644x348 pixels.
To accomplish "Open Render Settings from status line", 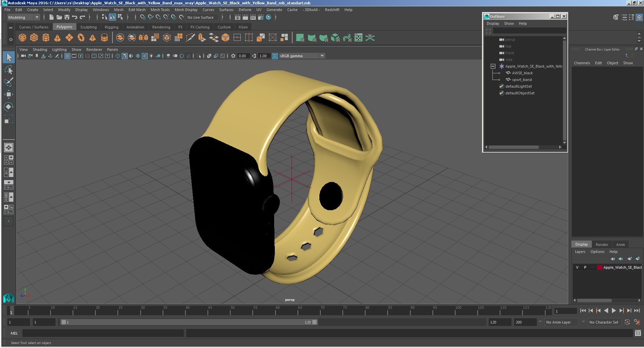I will pos(261,17).
